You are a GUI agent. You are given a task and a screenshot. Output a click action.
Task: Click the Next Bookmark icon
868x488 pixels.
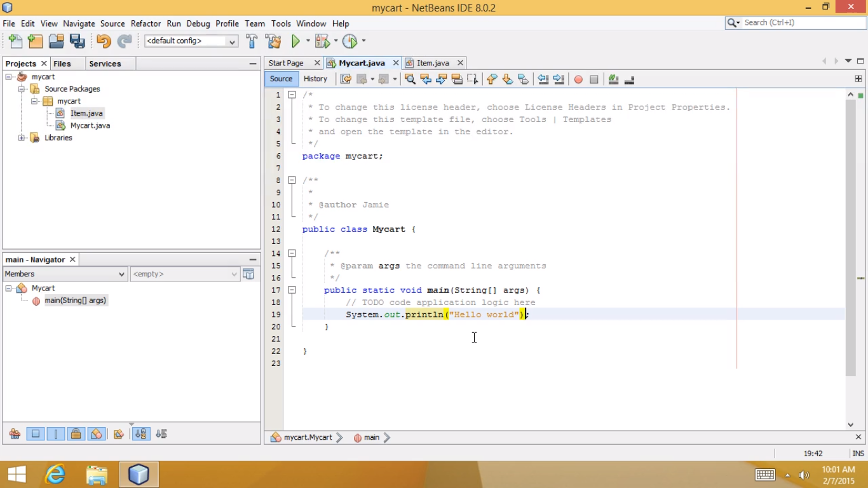pos(508,79)
